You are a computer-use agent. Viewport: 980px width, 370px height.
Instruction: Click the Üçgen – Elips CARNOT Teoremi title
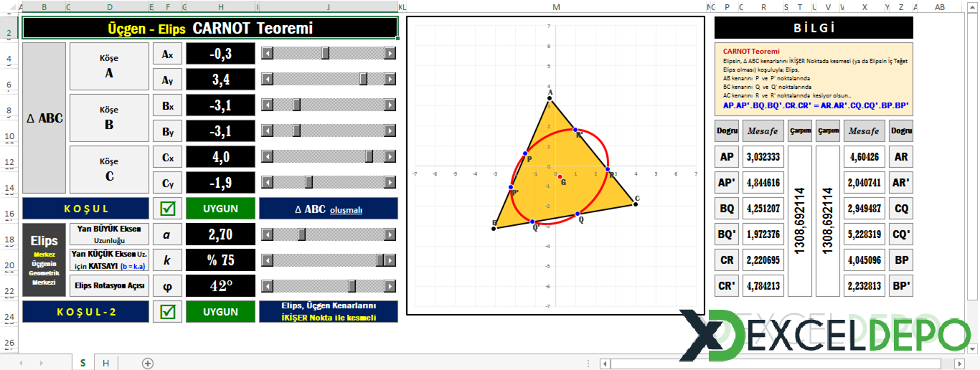point(210,28)
